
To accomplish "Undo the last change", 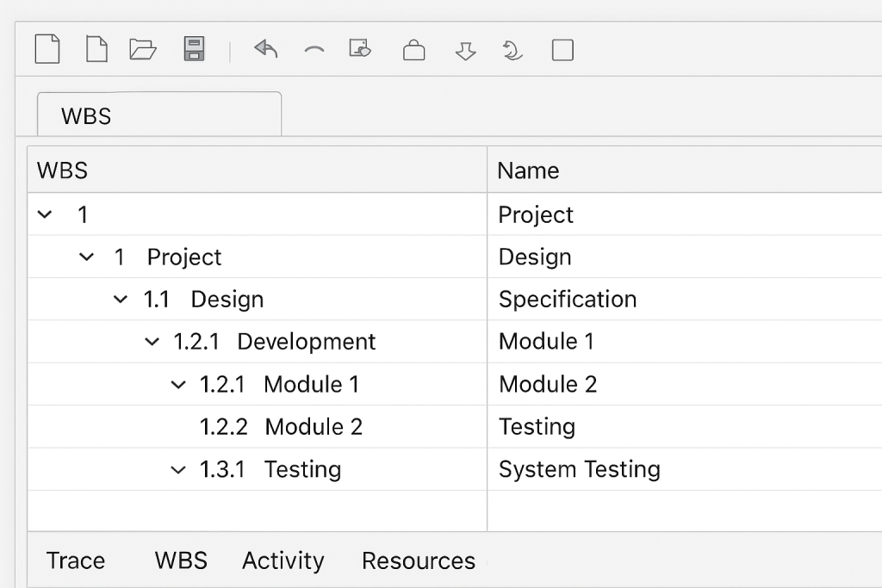I will click(x=265, y=50).
